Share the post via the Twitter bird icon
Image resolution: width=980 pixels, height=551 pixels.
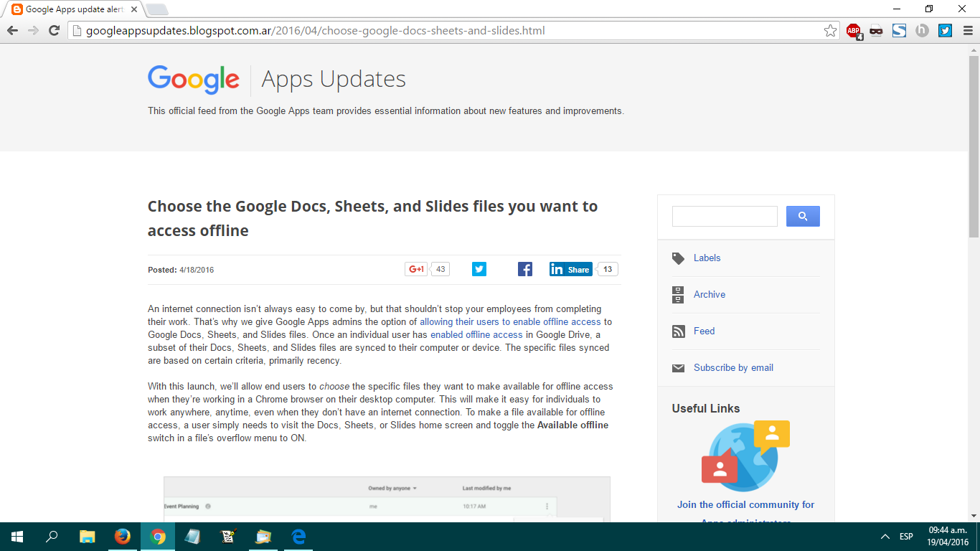(x=479, y=269)
